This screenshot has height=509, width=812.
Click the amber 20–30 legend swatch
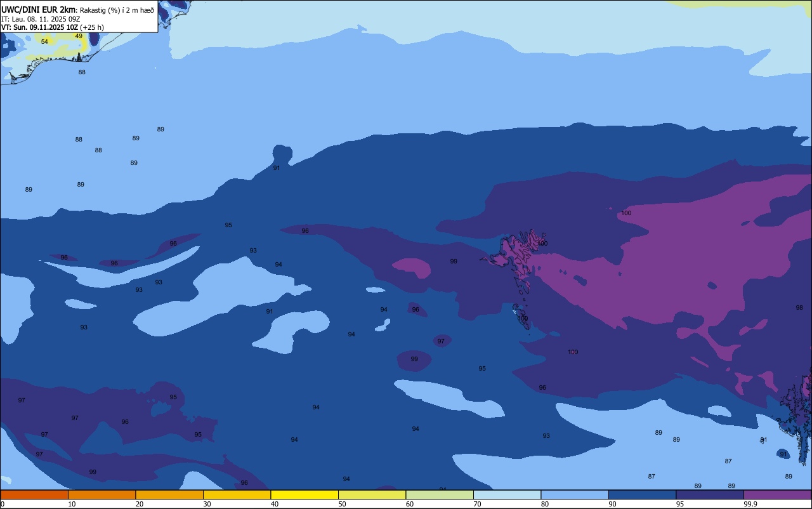(169, 494)
